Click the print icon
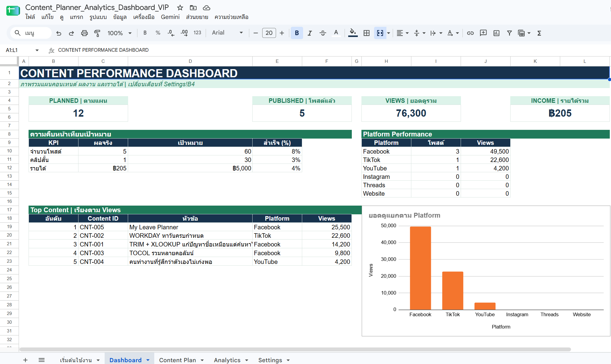 click(x=84, y=33)
